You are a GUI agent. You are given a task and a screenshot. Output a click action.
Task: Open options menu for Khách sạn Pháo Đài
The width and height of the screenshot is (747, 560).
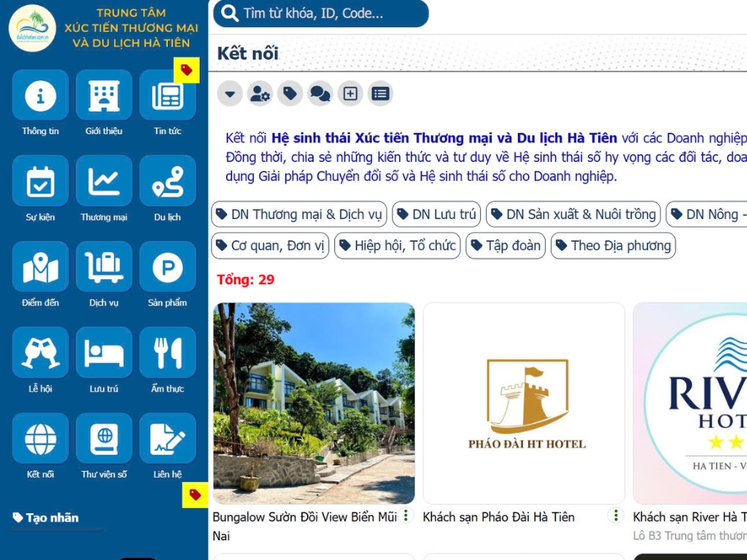[x=616, y=516]
